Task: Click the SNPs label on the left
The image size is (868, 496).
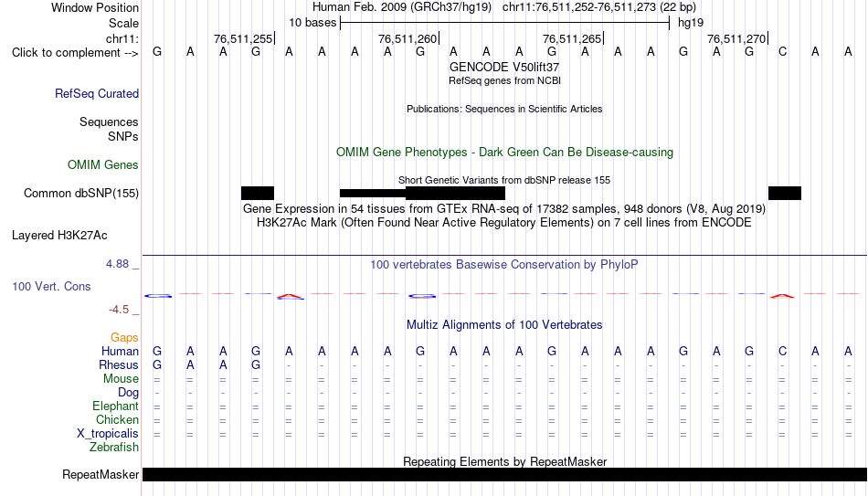Action: (123, 137)
